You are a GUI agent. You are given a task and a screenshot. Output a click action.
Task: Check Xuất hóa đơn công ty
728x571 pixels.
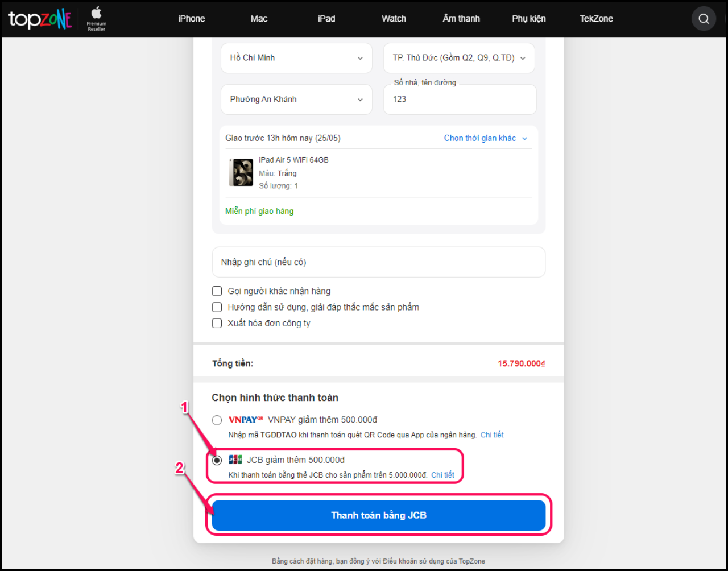tap(217, 323)
